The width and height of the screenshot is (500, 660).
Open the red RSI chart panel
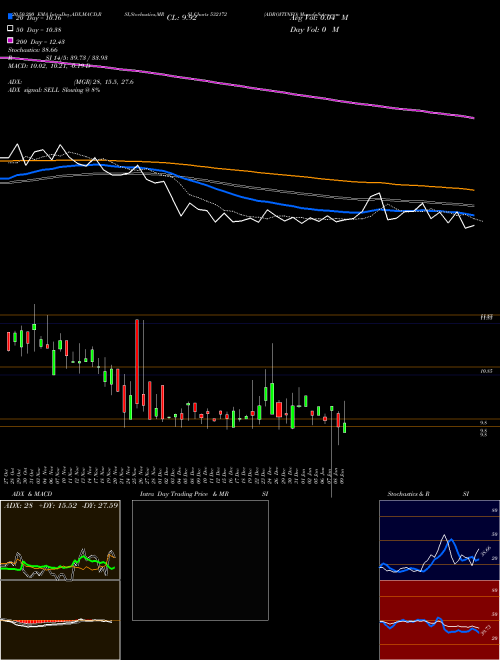coord(439,620)
